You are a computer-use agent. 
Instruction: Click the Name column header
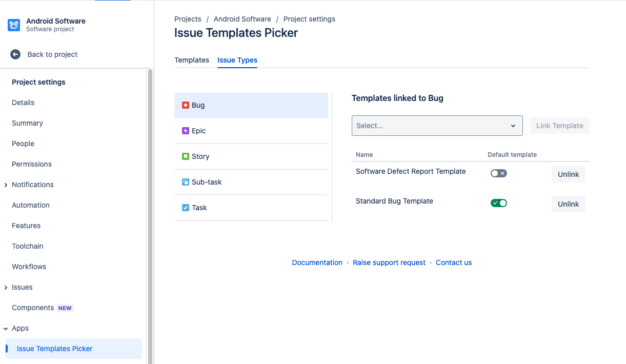pyautogui.click(x=365, y=154)
